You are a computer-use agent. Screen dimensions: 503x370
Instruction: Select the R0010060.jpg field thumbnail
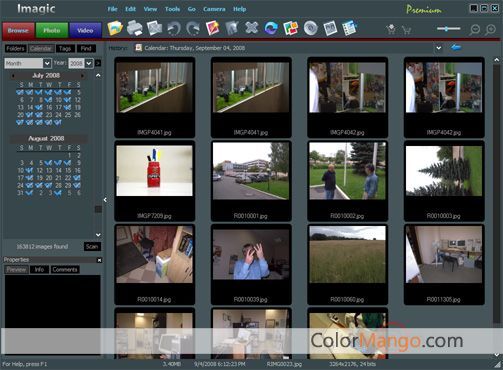[x=347, y=264]
